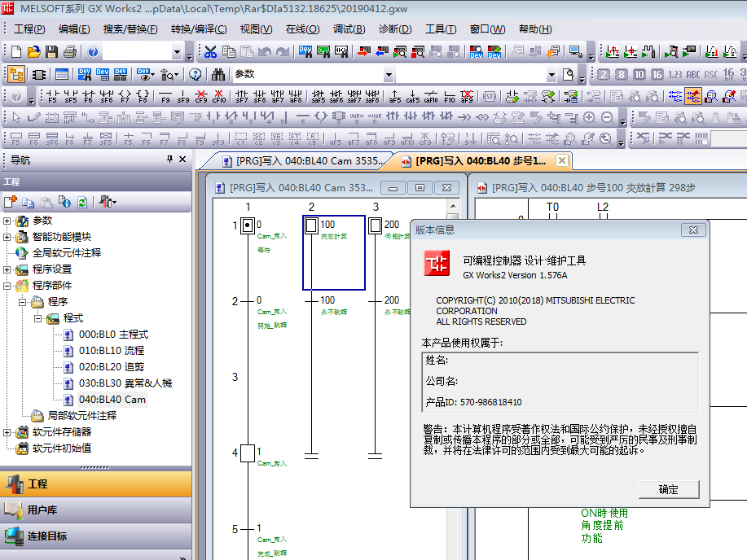The height and width of the screenshot is (560, 747).
Task: Click the binoculars find device icon
Action: coord(218,74)
